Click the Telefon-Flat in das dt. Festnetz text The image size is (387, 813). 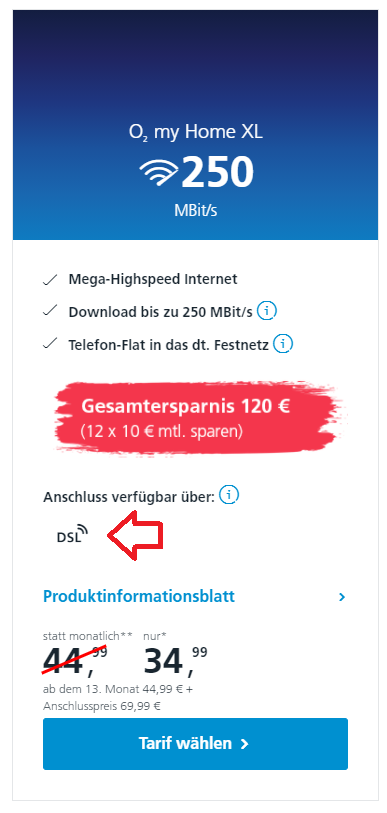click(169, 344)
